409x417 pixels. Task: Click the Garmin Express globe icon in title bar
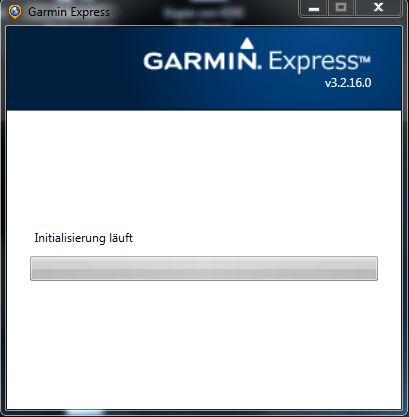tap(15, 12)
